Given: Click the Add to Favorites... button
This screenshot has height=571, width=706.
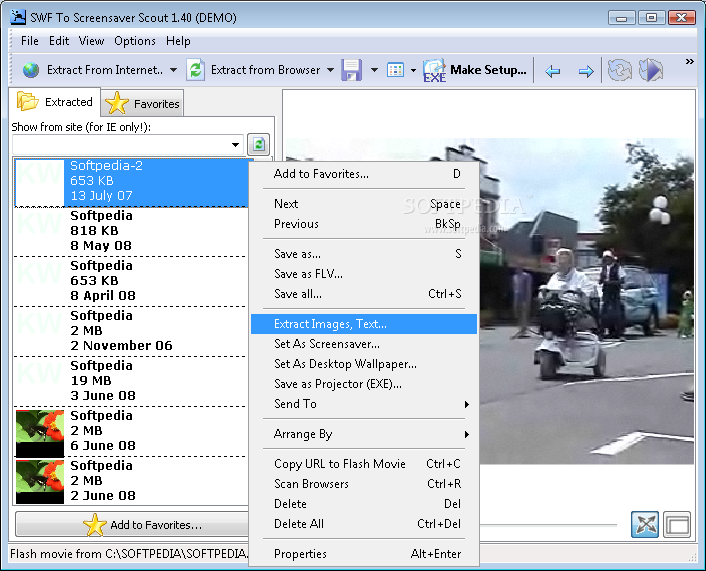Looking at the screenshot, I should point(132,525).
